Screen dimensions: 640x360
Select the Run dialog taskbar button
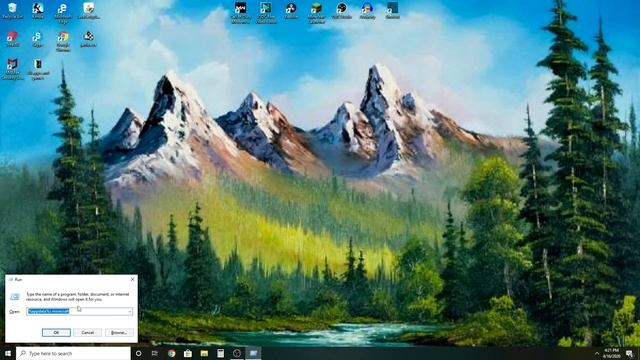(x=253, y=353)
